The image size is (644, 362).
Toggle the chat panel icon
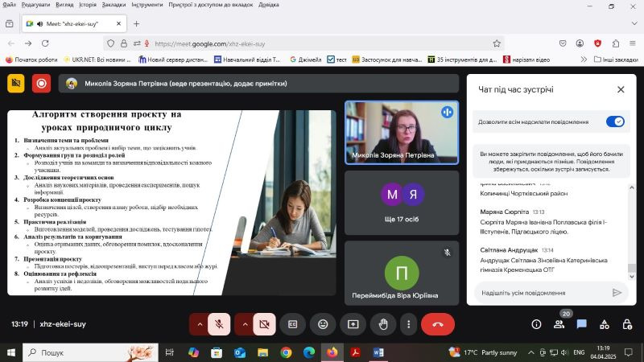click(x=581, y=324)
